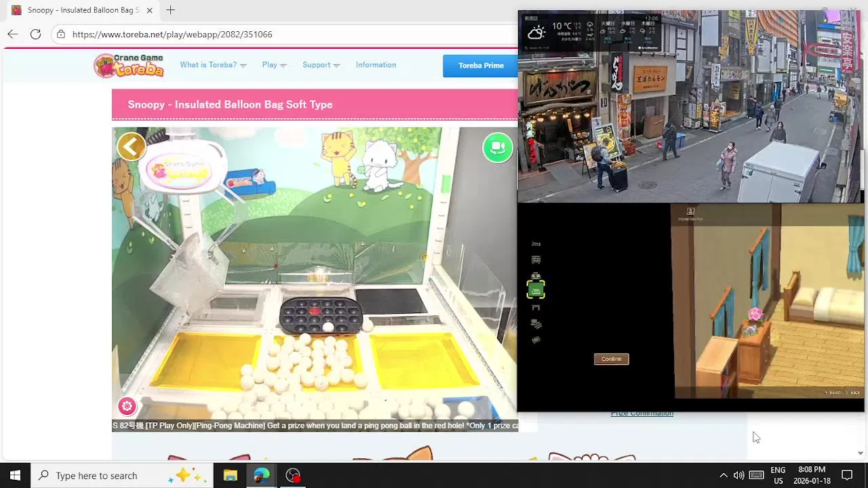Click the Confirm button in game overlay

pyautogui.click(x=611, y=359)
